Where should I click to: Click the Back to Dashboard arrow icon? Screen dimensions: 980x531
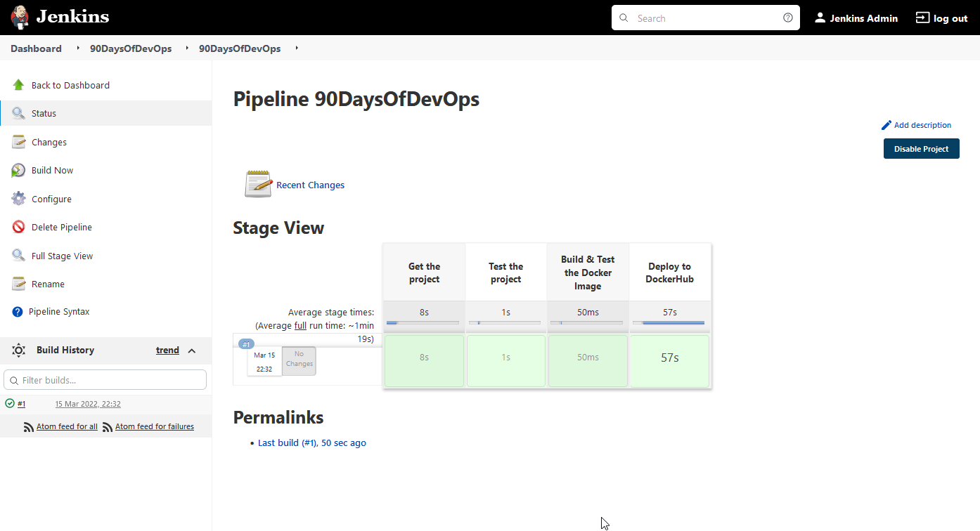[x=19, y=85]
